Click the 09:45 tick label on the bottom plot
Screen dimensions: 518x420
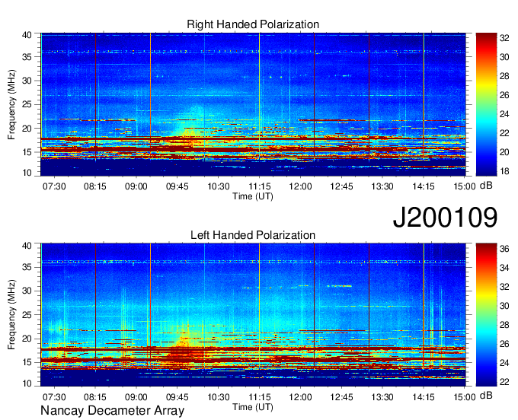pos(177,397)
